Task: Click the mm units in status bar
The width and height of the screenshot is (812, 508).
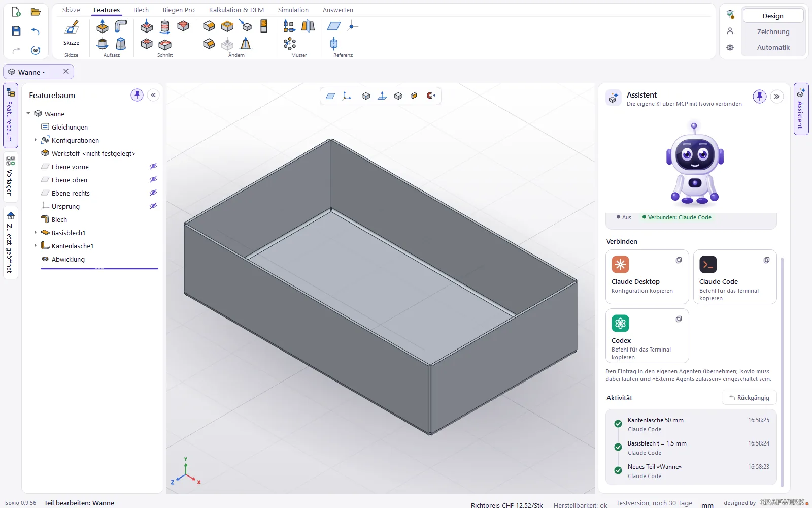Action: 707,504
